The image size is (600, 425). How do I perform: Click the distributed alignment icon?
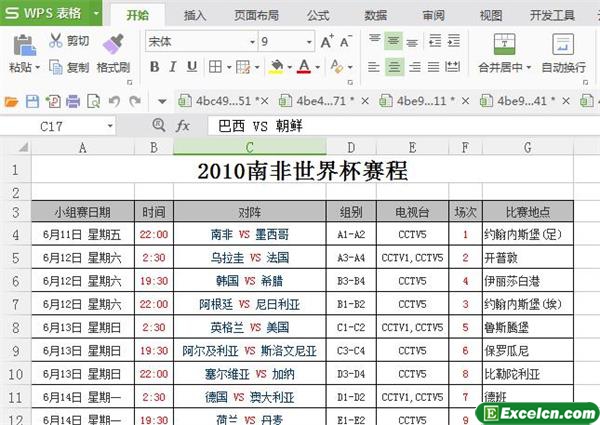click(453, 67)
